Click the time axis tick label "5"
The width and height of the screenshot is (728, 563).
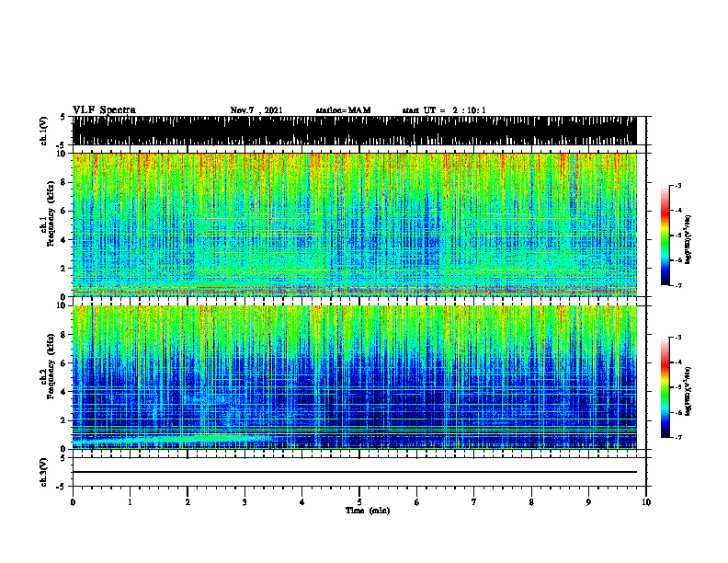pos(359,502)
